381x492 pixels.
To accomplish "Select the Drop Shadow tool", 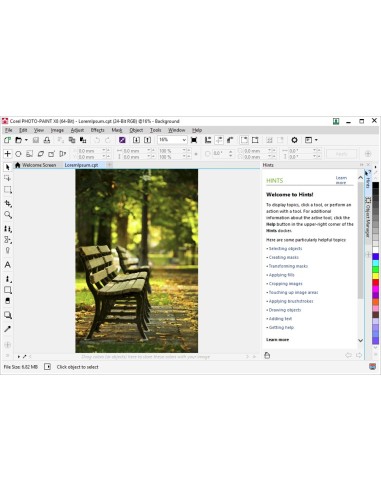I will click(8, 315).
